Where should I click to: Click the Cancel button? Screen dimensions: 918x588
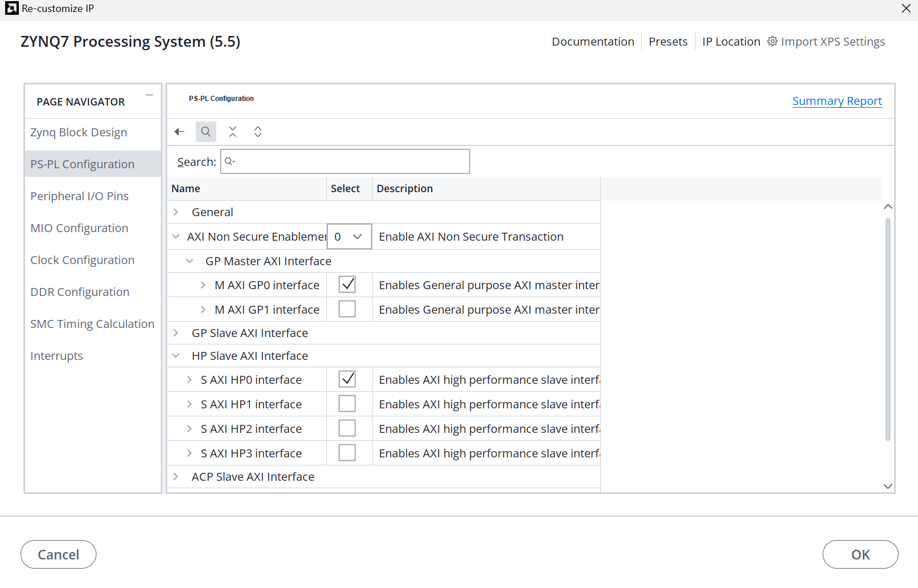coord(58,554)
